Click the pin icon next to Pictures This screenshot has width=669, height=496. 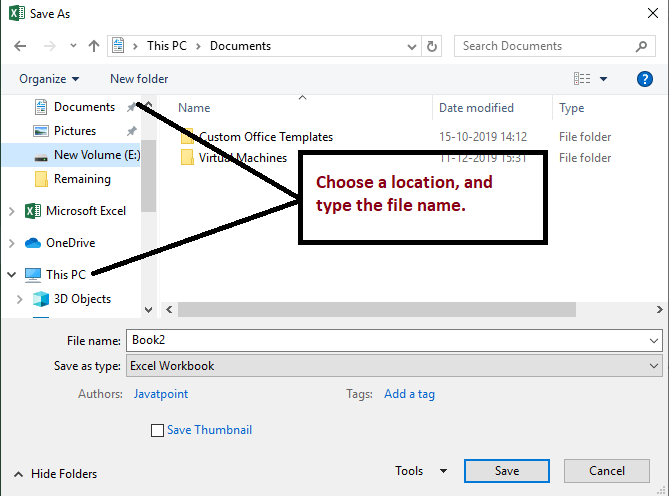click(131, 131)
